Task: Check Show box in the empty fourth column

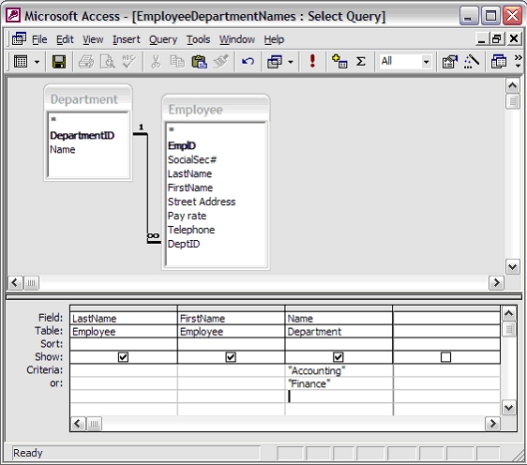Action: pos(446,357)
